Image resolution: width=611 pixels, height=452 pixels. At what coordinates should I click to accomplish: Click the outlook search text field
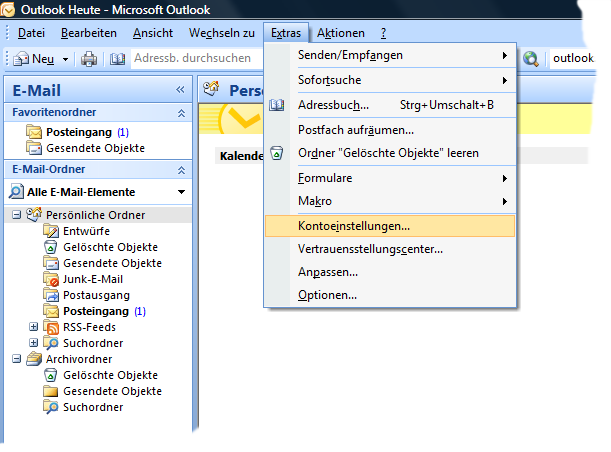pyautogui.click(x=573, y=58)
